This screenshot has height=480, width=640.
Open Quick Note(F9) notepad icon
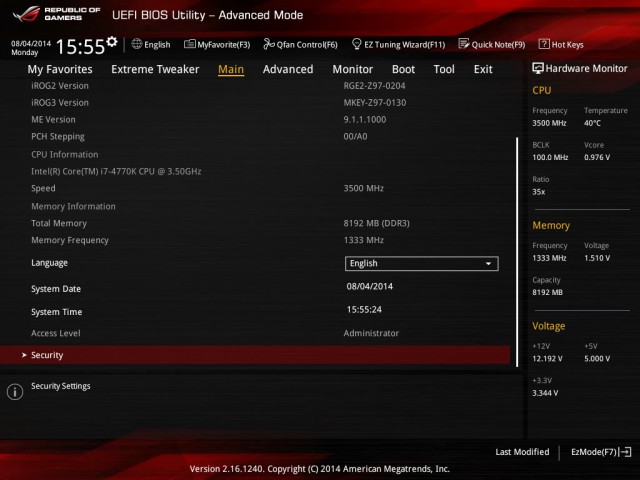(464, 44)
